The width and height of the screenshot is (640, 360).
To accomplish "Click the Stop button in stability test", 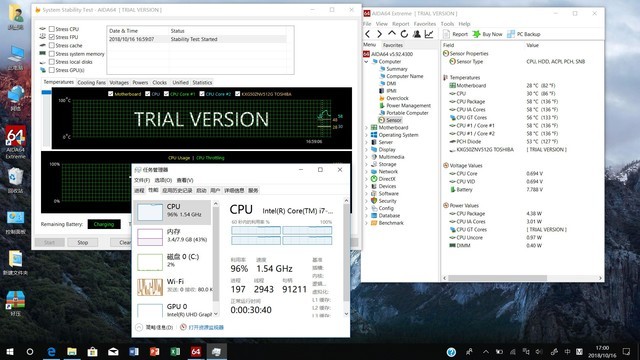I will (83, 242).
